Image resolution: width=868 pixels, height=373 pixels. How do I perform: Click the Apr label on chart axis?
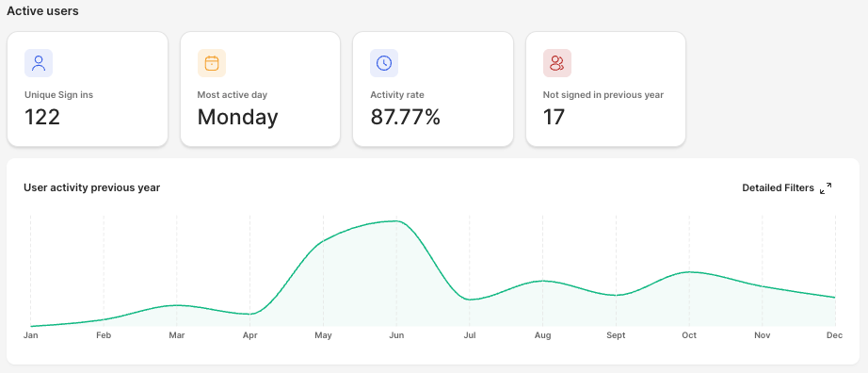[250, 335]
